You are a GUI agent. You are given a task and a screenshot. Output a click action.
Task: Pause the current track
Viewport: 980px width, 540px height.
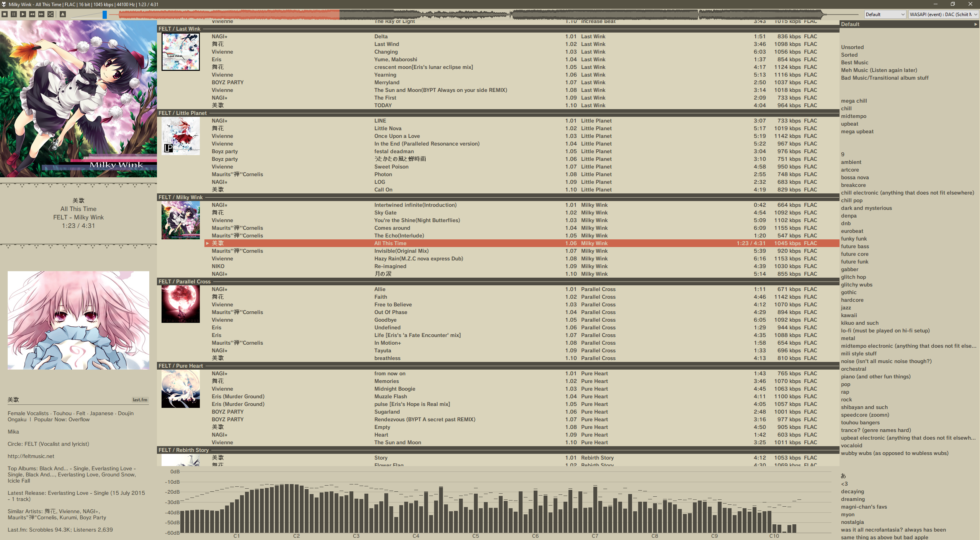pyautogui.click(x=14, y=14)
